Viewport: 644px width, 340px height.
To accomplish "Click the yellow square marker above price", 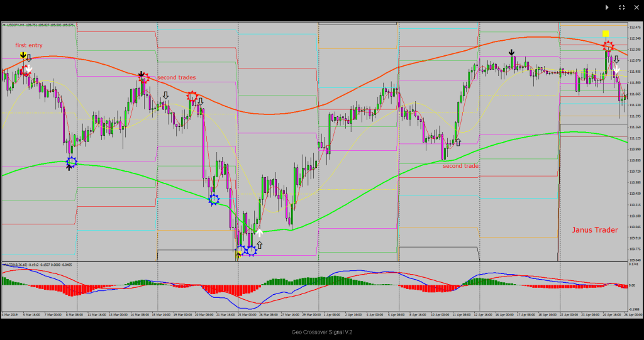I will 606,34.
